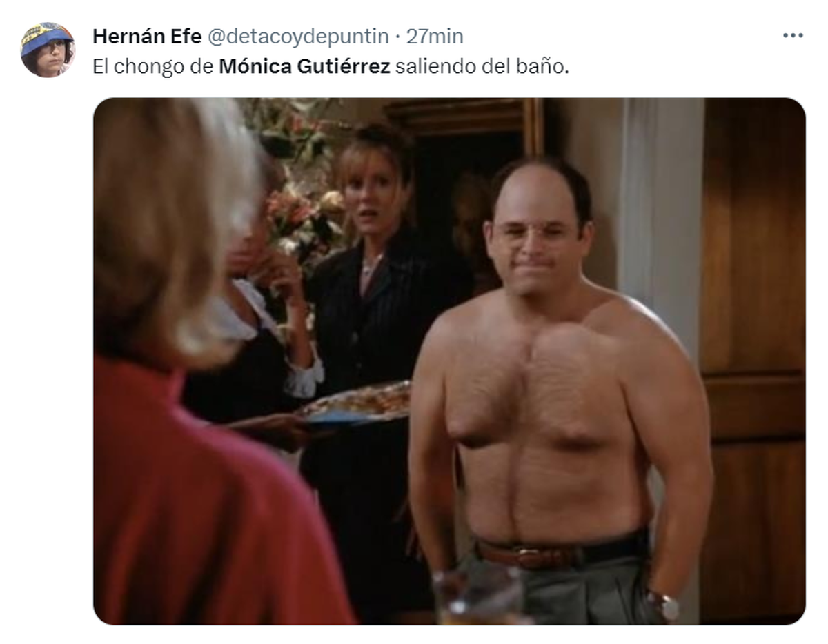Click Hernán Efe's profile avatar

[x=48, y=50]
